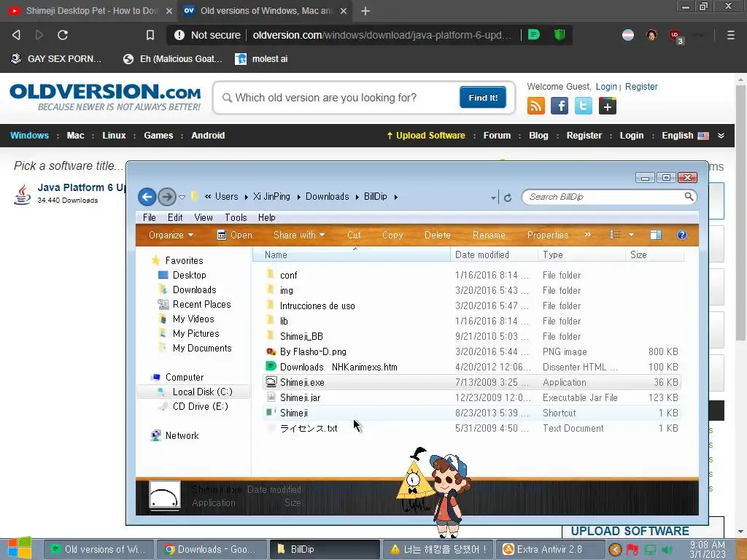The height and width of the screenshot is (560, 747).
Task: Click the Google plus share icon
Action: (607, 106)
